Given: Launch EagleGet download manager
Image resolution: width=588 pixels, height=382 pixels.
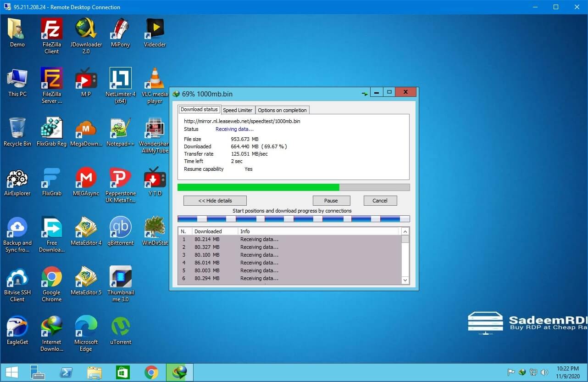Looking at the screenshot, I should pos(17,324).
